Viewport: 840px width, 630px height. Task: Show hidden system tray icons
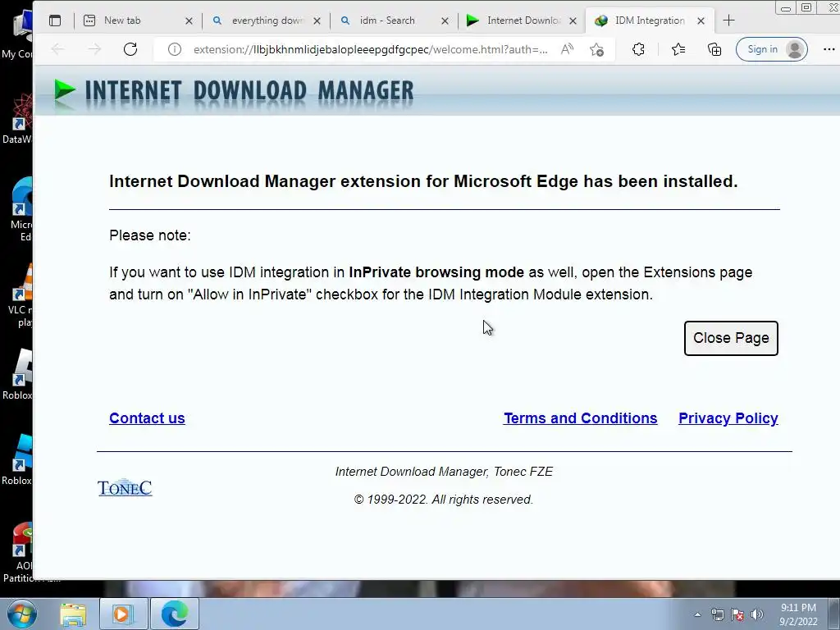697,615
